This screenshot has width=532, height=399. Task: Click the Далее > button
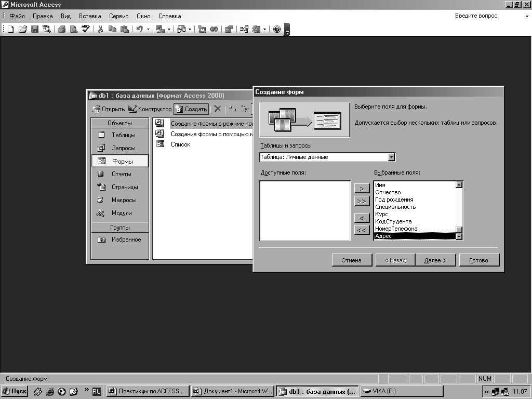pyautogui.click(x=435, y=260)
